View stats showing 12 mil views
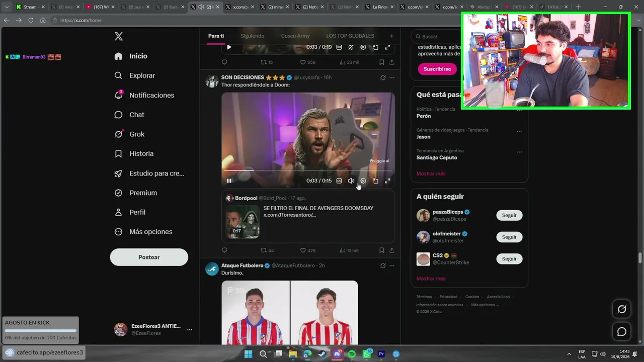This screenshot has width=644, height=362. (x=349, y=250)
